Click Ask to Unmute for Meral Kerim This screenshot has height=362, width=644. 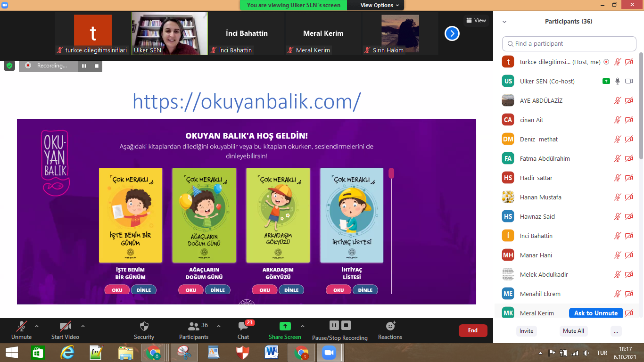tap(595, 313)
